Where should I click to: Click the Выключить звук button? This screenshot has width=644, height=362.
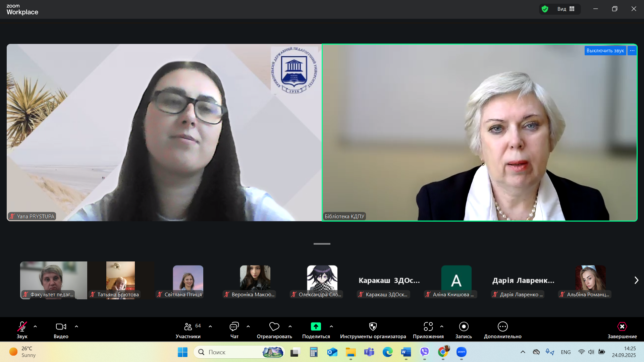click(605, 51)
